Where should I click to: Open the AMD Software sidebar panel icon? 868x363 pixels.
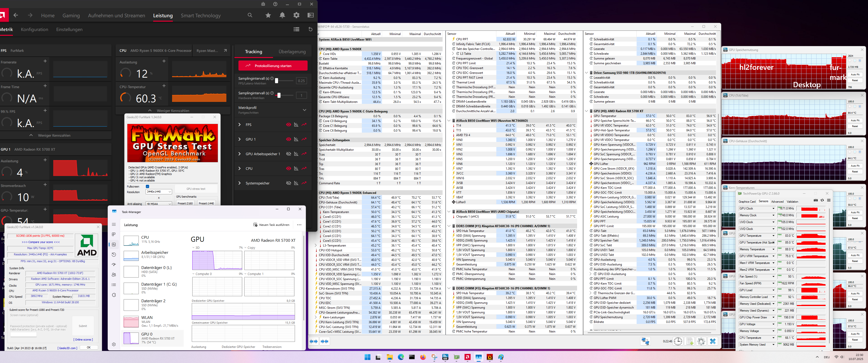[311, 15]
